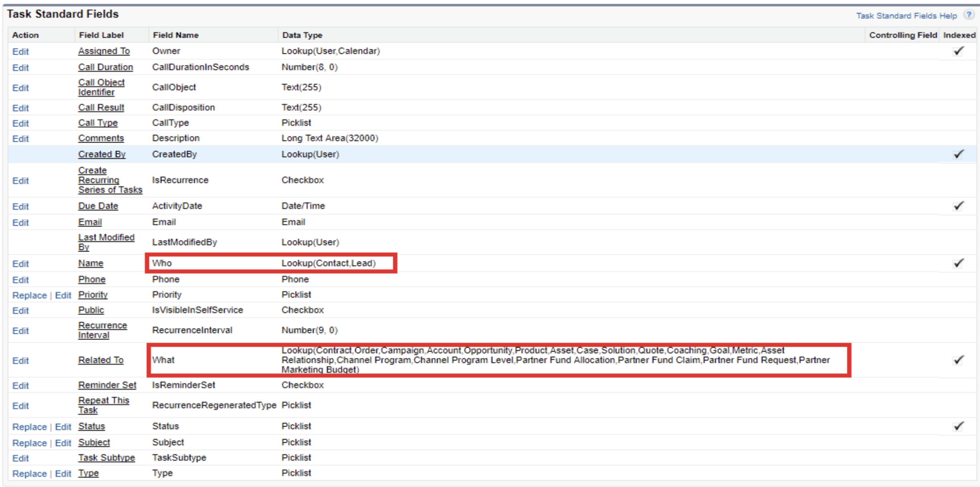Click the Indexed checkmark in Due Date row

pyautogui.click(x=958, y=206)
